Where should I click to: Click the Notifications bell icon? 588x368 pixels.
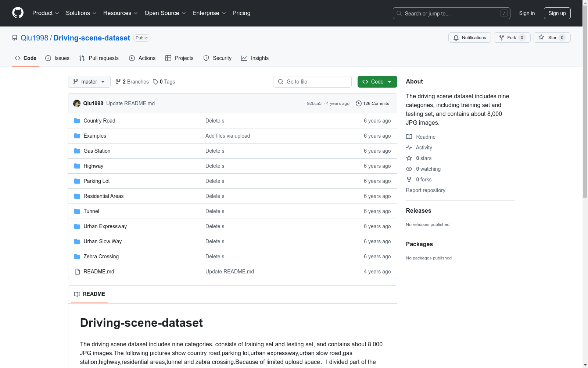tap(456, 38)
